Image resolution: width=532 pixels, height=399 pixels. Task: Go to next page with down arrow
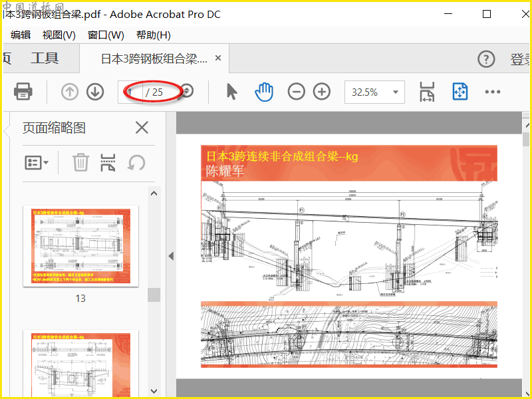95,92
